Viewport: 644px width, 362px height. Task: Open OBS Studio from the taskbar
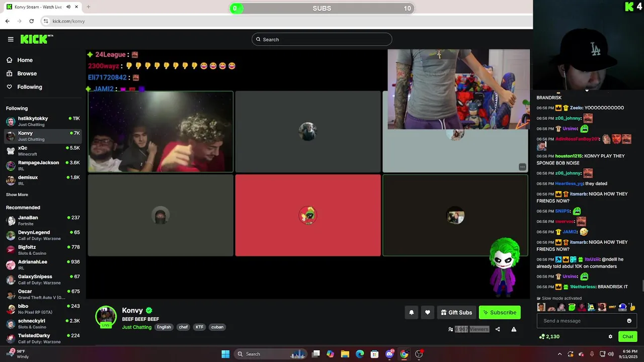pos(419,354)
